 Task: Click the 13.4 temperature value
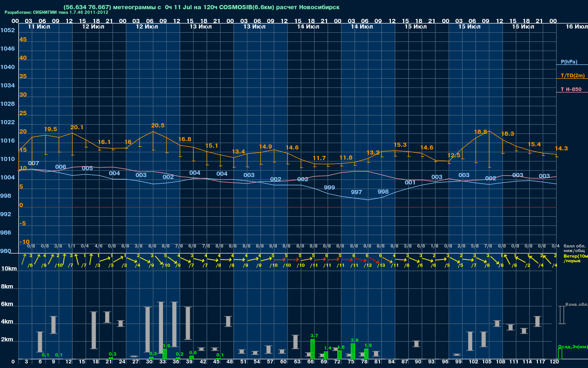click(x=238, y=152)
